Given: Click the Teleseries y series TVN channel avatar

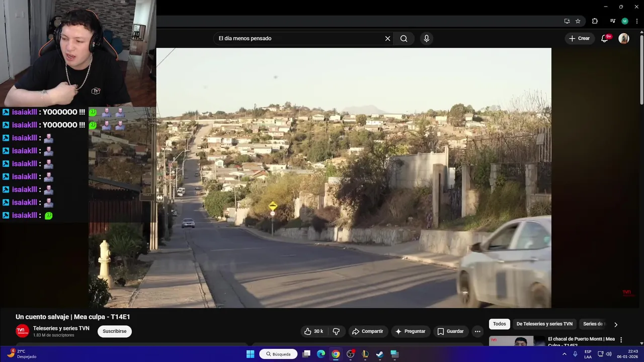Looking at the screenshot, I should pos(22,331).
